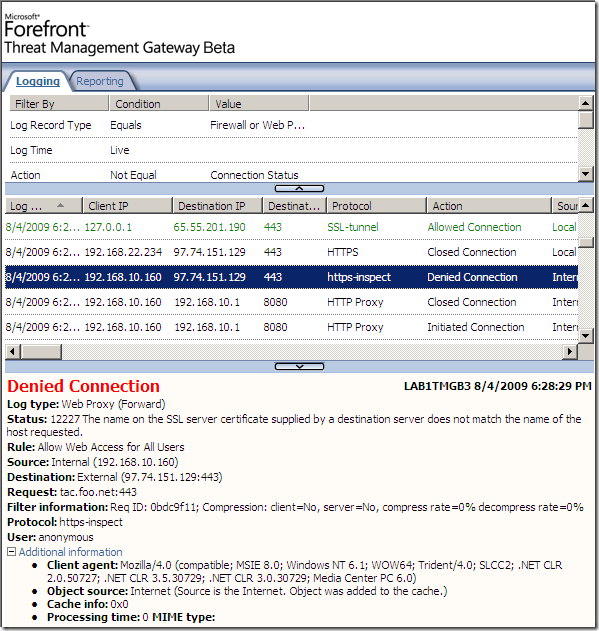Click the Denied Connection heading

click(83, 386)
